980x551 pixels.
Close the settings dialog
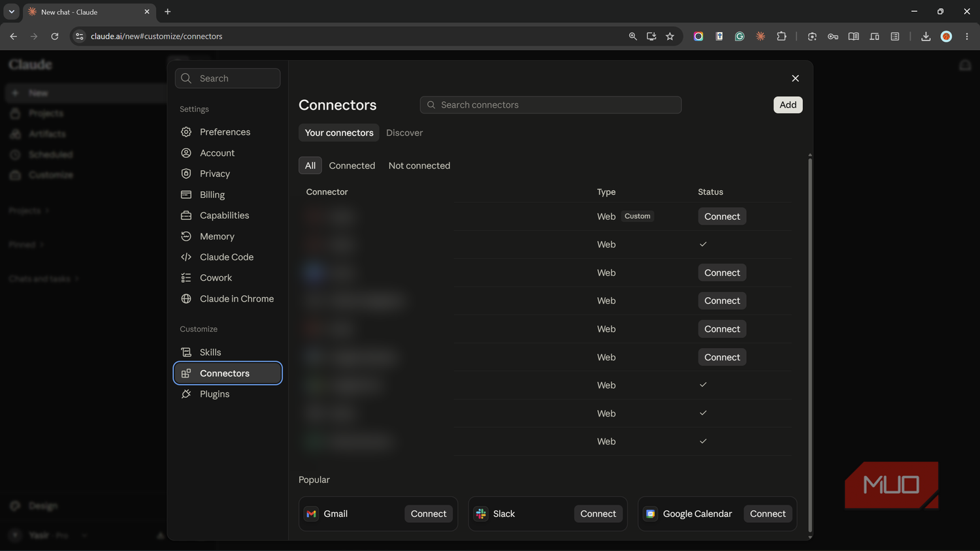tap(795, 78)
